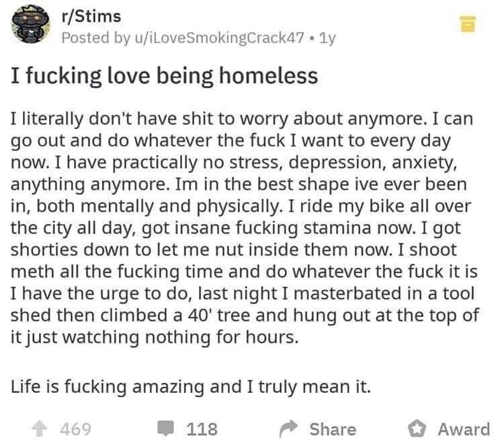Open comments via the speech bubble icon
This screenshot has width=504, height=444.
pyautogui.click(x=165, y=429)
